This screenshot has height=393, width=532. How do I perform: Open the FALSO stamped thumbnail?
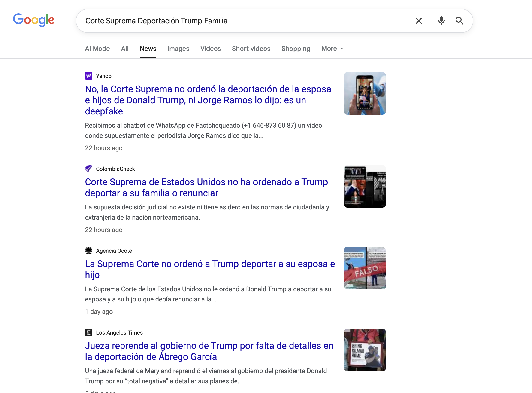365,268
